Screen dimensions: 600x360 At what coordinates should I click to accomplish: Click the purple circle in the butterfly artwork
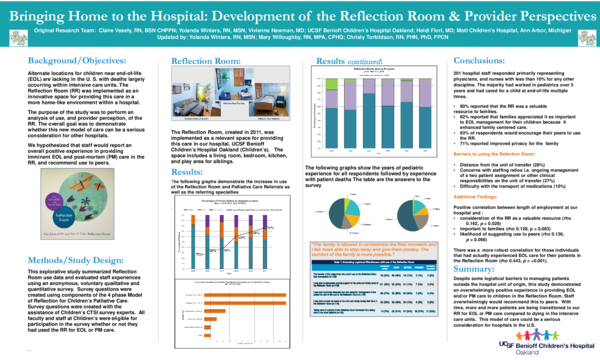tap(54, 202)
